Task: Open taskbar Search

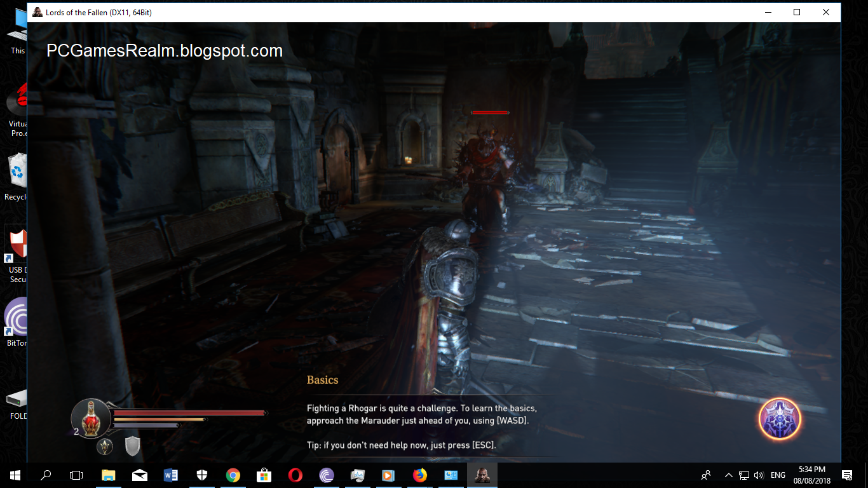Action: [x=46, y=475]
